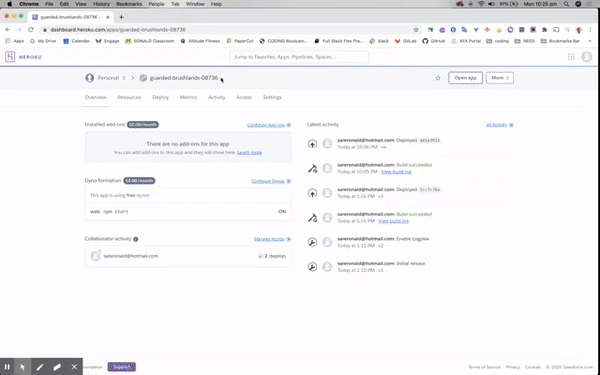Click the web npm start dyno row
This screenshot has height=375, width=600.
click(x=188, y=212)
